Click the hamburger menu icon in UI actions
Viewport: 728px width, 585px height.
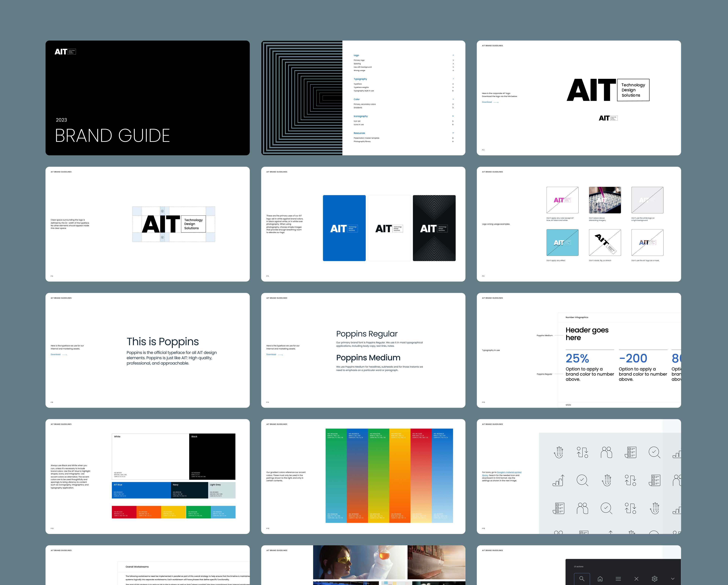coord(618,579)
